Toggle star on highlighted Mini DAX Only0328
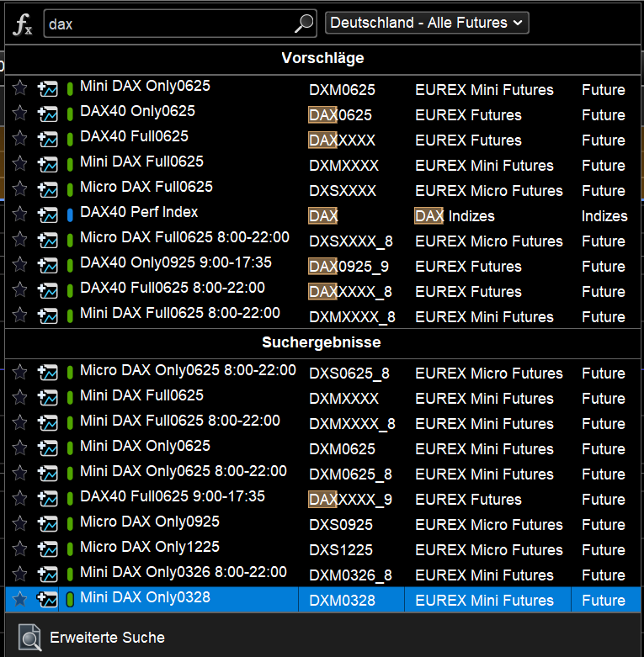 (x=19, y=599)
